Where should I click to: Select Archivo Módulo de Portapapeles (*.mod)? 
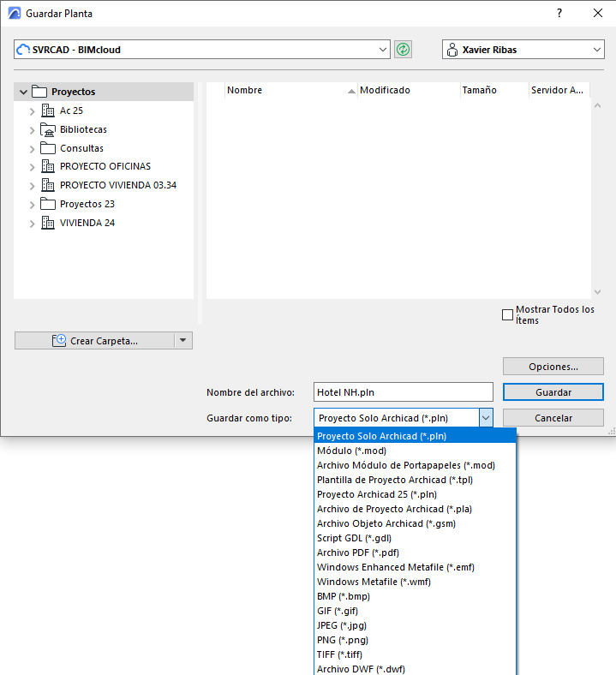[x=416, y=465]
